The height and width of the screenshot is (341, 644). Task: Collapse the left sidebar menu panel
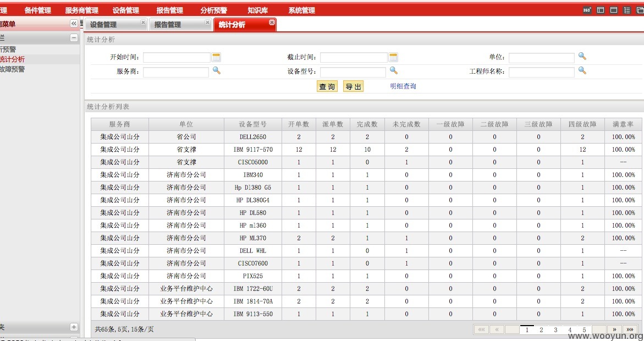pos(74,24)
